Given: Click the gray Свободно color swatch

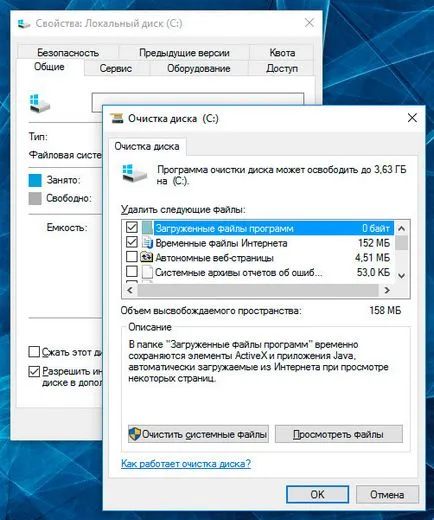Looking at the screenshot, I should [35, 198].
